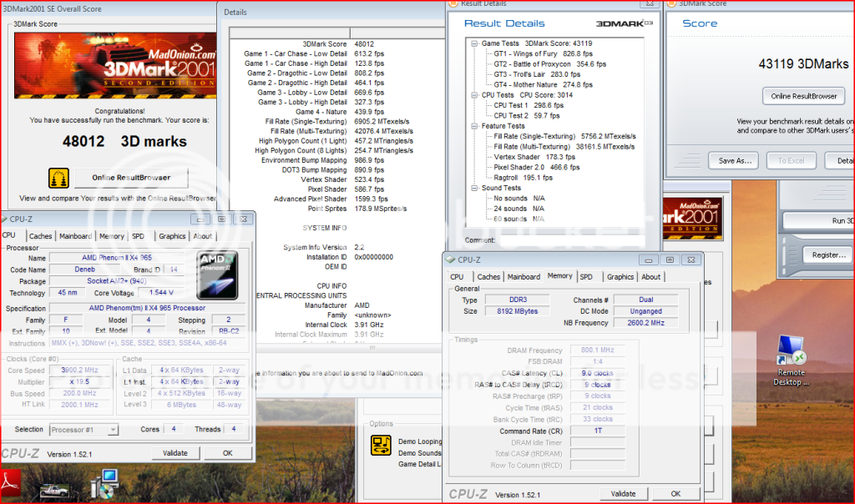Viewport: 855px width, 504px height.
Task: Click the To Excel button
Action: 792,161
